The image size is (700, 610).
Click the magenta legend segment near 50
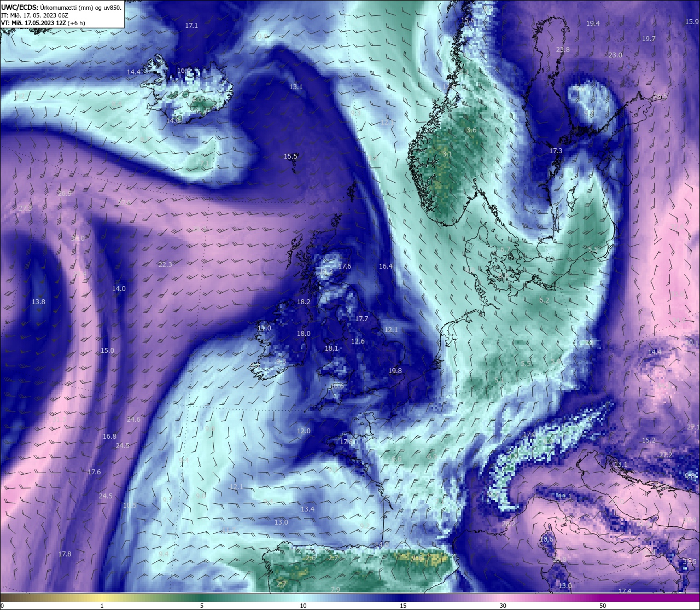point(603,597)
